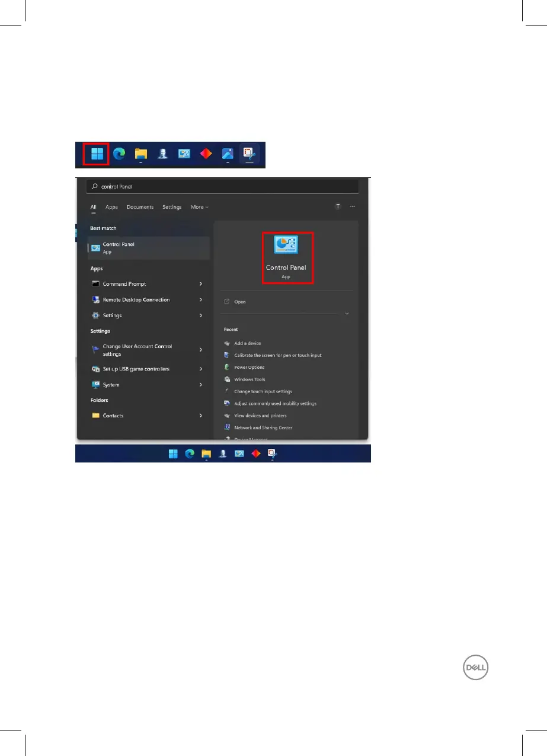The height and width of the screenshot is (756, 547).
Task: Select the All filter tab
Action: 93,207
